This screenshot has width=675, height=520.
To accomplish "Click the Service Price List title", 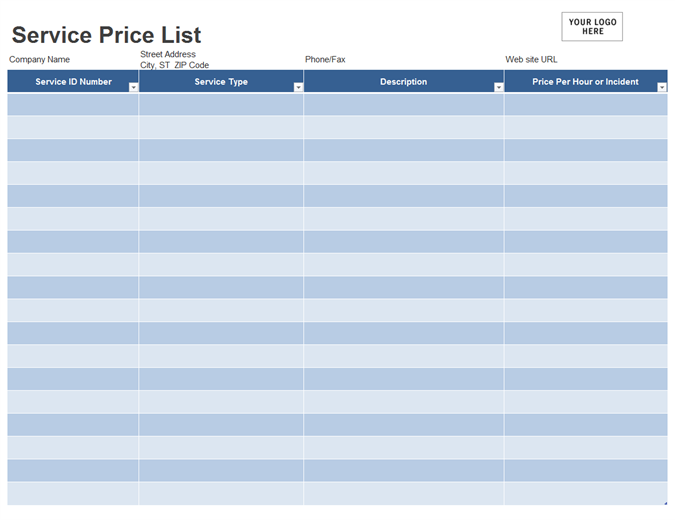I will coord(106,35).
